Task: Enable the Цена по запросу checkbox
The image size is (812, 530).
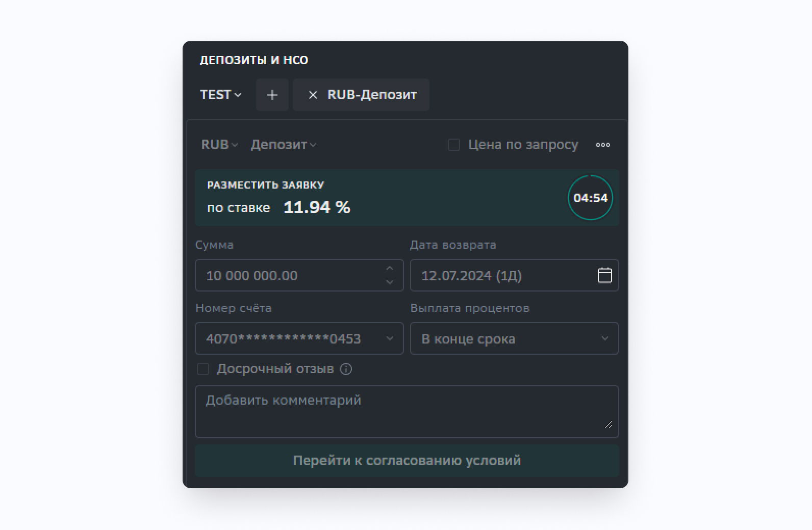Action: [x=454, y=145]
